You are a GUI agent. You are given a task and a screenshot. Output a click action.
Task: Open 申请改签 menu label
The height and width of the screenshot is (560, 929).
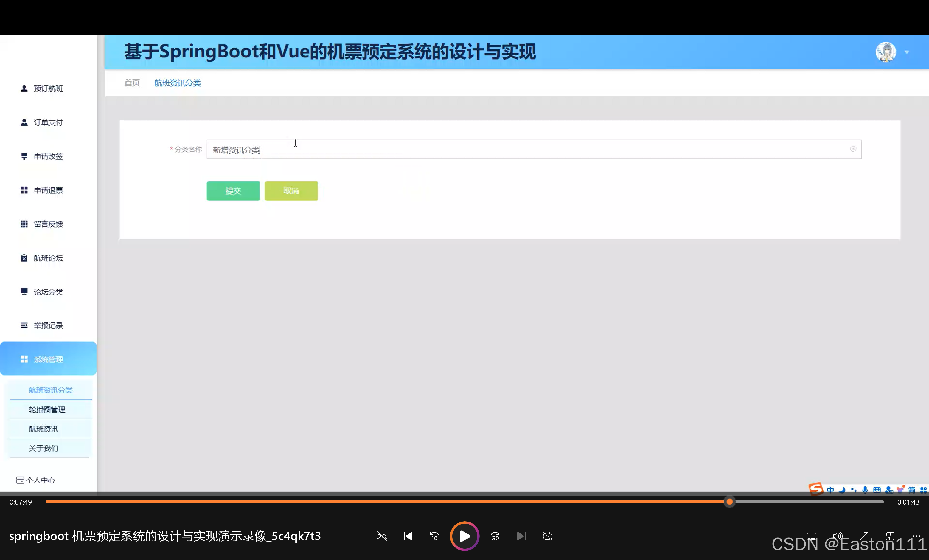click(48, 156)
